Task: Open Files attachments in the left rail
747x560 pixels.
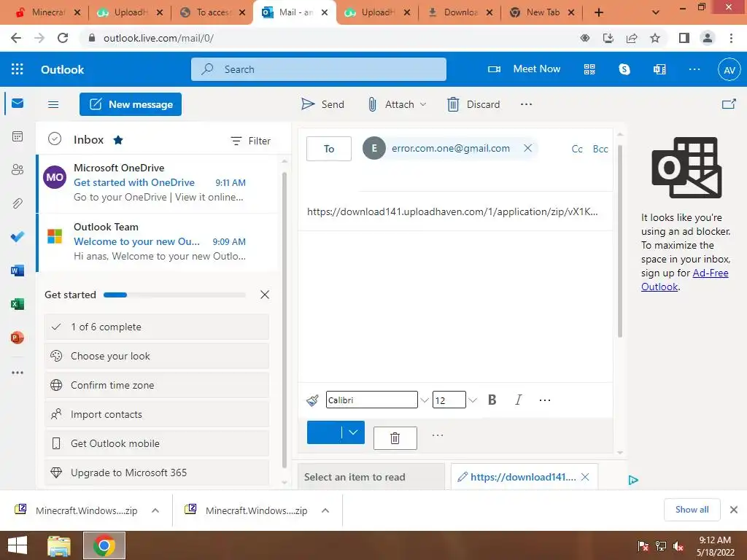Action: click(x=18, y=203)
